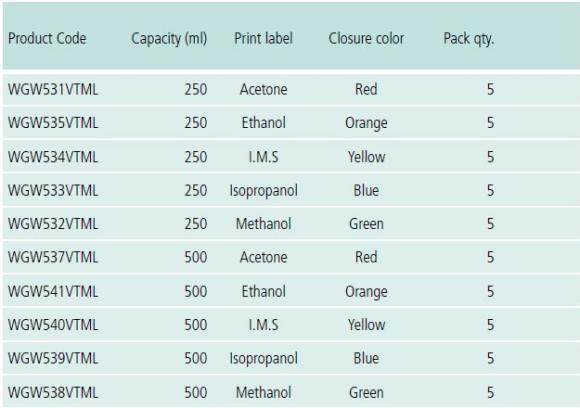Select product code WGW540VTML
The image size is (580, 408).
[53, 325]
